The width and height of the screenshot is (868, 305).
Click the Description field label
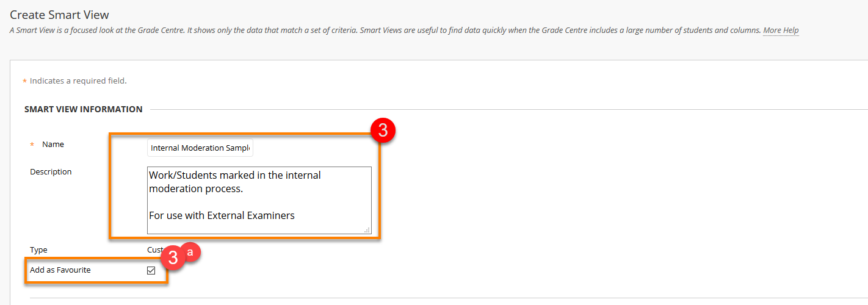pyautogui.click(x=51, y=172)
